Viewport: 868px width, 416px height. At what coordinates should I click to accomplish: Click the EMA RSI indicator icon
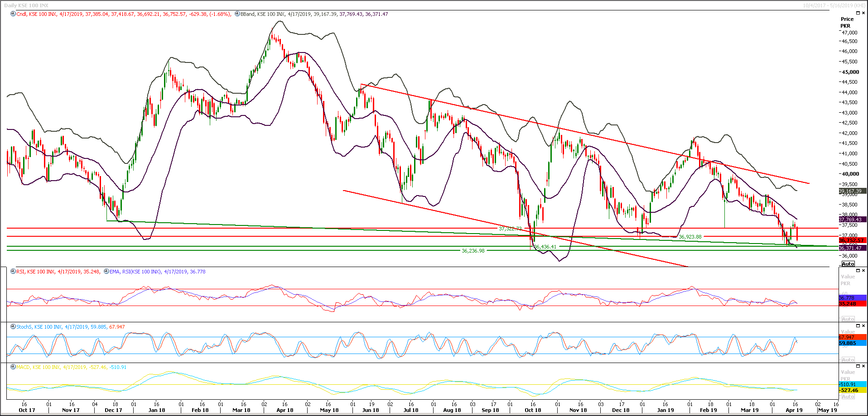(x=106, y=272)
